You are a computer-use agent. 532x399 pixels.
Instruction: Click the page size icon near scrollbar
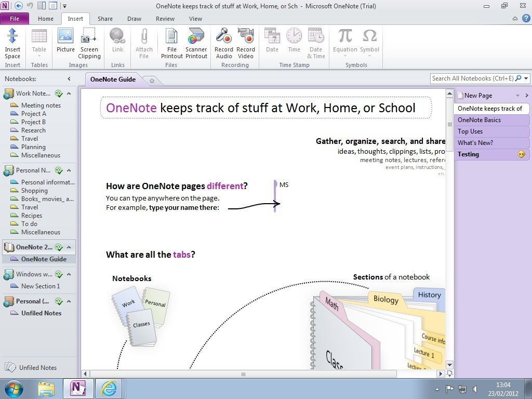pyautogui.click(x=449, y=374)
